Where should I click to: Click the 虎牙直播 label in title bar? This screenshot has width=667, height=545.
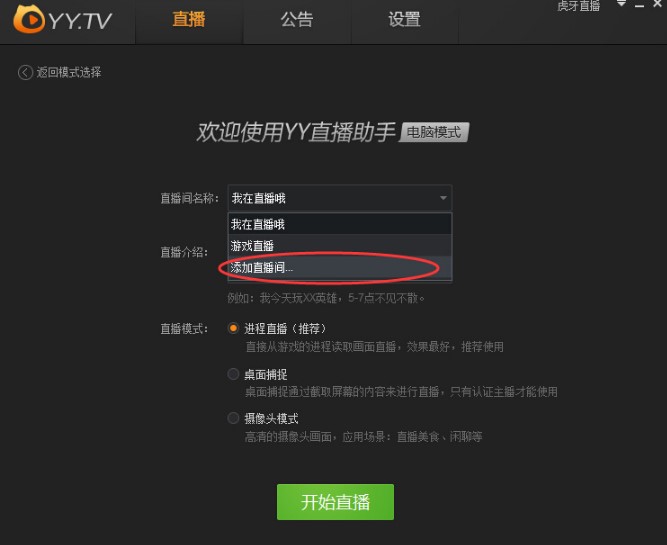pyautogui.click(x=579, y=6)
